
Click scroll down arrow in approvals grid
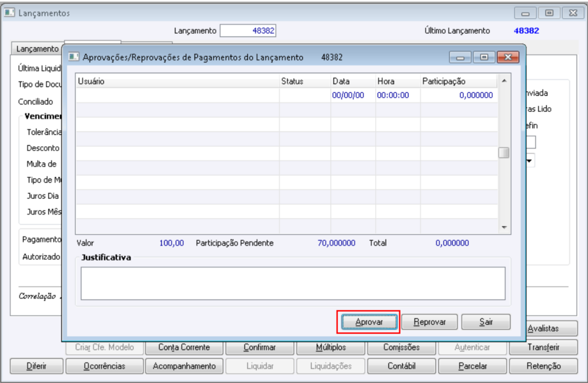coord(504,227)
